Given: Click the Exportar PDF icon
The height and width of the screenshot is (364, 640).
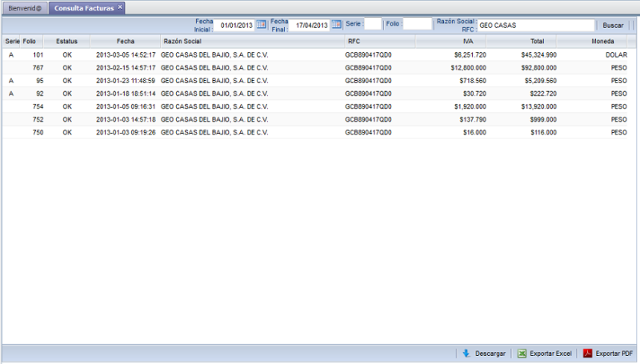Looking at the screenshot, I should pyautogui.click(x=587, y=353).
